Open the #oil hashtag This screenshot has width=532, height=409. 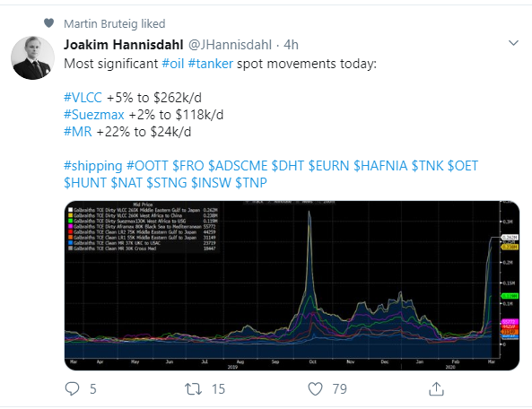[173, 64]
